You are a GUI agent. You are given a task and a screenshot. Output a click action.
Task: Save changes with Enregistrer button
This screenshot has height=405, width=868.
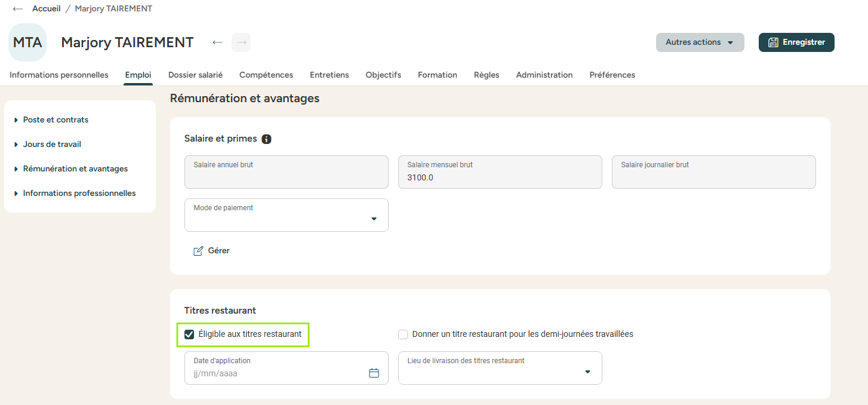pos(796,42)
